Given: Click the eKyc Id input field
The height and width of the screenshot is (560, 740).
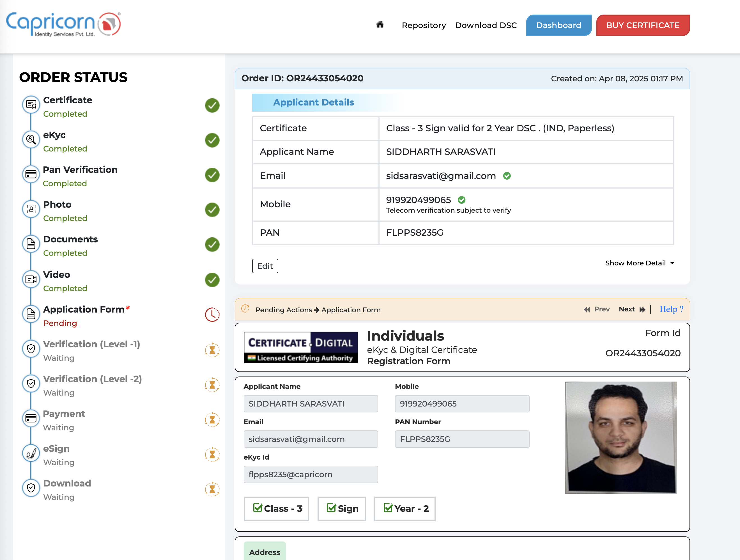Looking at the screenshot, I should [311, 474].
